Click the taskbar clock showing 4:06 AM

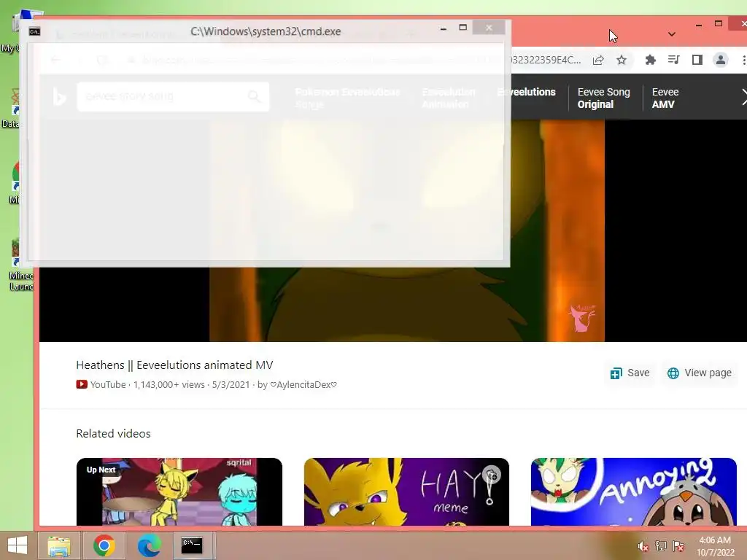tap(716, 546)
